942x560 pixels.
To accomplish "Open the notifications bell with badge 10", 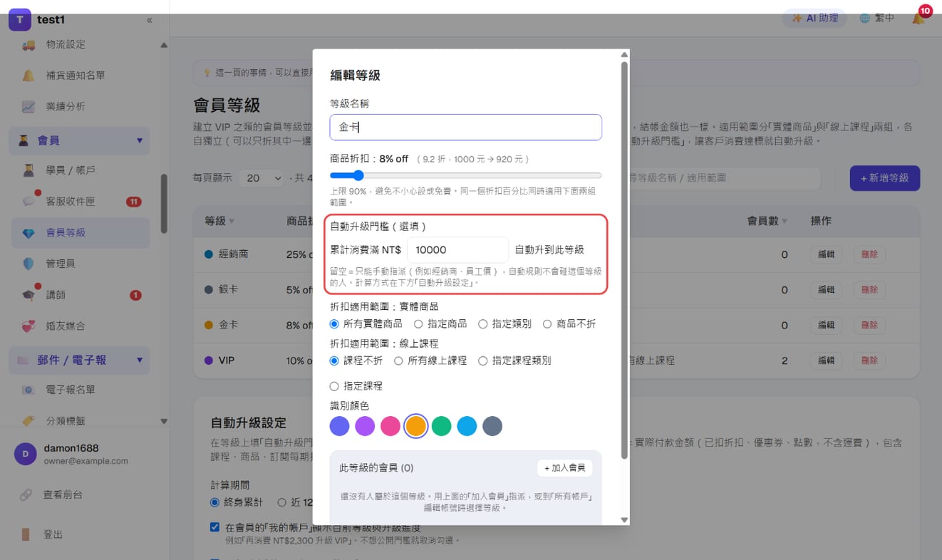I will tap(918, 18).
